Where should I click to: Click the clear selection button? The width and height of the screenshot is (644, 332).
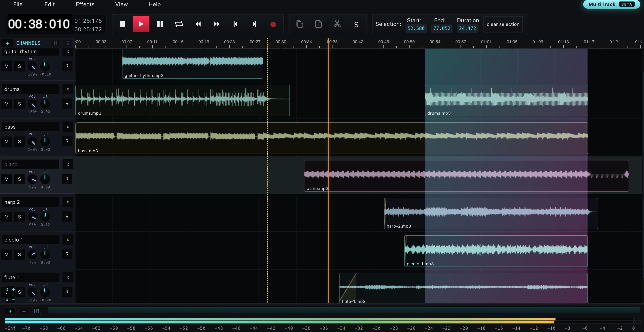point(503,24)
